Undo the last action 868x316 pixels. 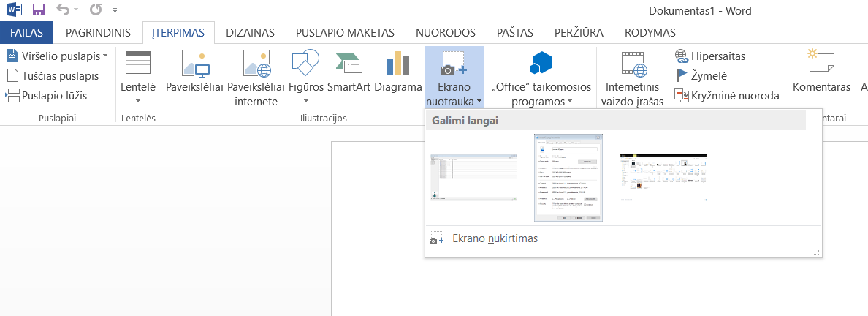click(64, 10)
